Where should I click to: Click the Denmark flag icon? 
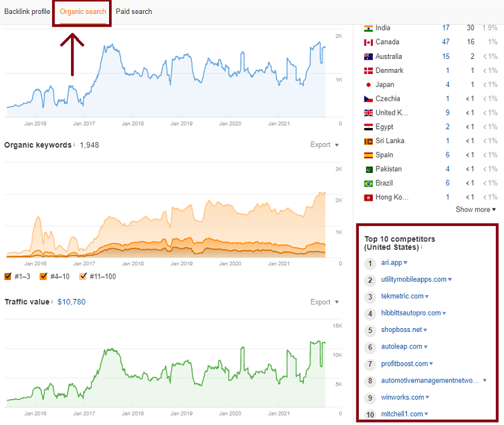368,71
